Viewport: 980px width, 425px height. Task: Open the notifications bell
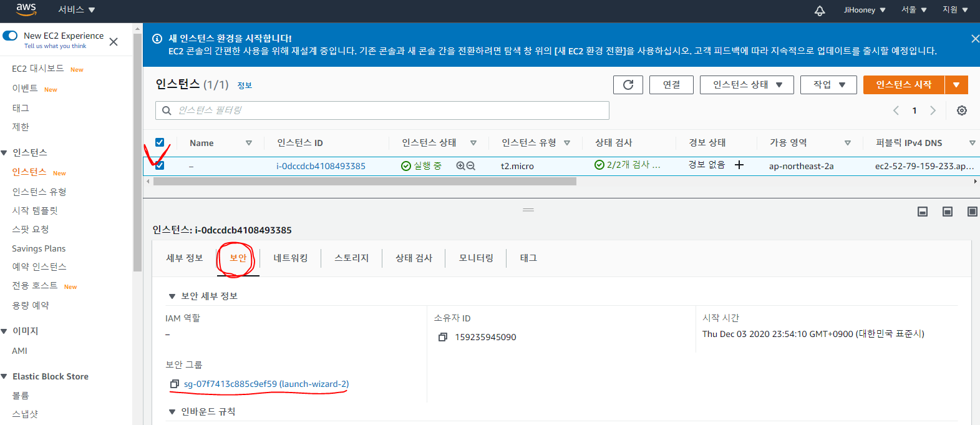pos(820,10)
